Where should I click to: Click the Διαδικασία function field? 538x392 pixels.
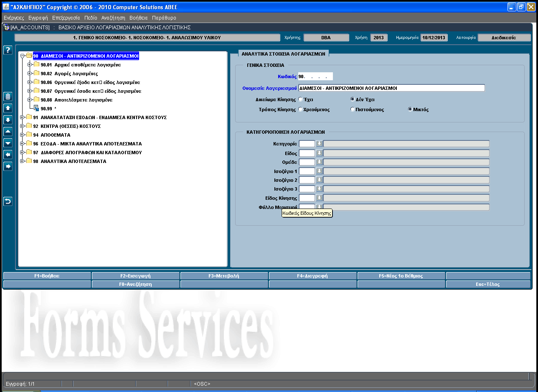504,38
